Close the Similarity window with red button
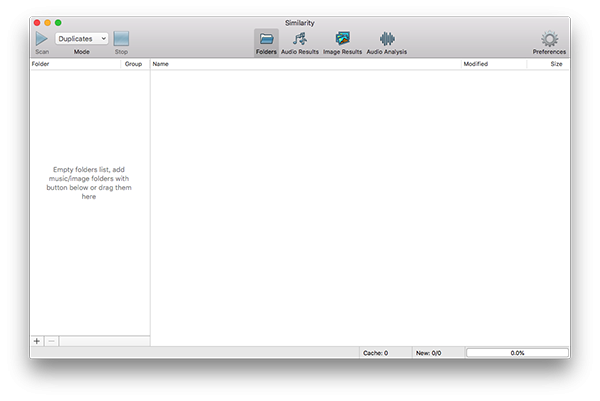600x401 pixels. coord(37,23)
